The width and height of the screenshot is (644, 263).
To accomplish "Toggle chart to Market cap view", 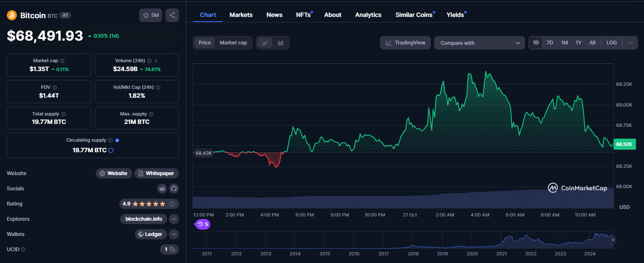I will pos(233,43).
